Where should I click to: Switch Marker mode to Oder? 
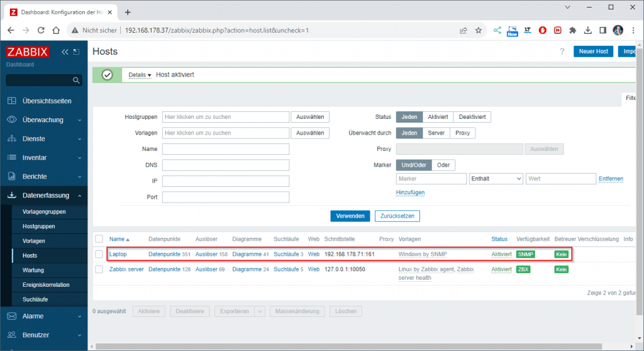443,165
